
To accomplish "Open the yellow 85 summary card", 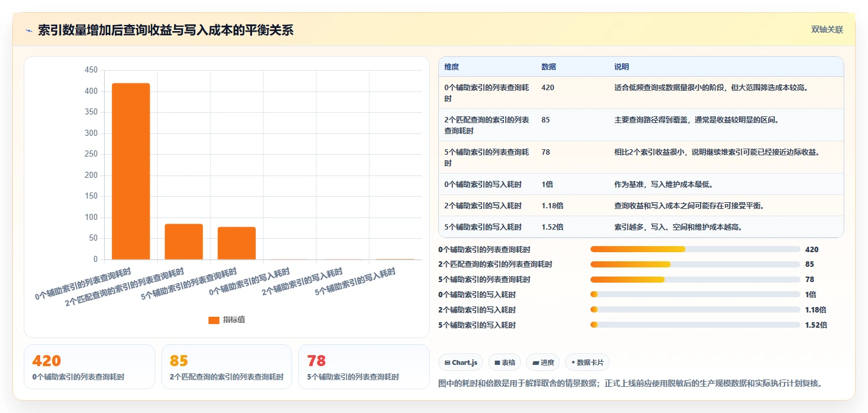I will (x=226, y=367).
